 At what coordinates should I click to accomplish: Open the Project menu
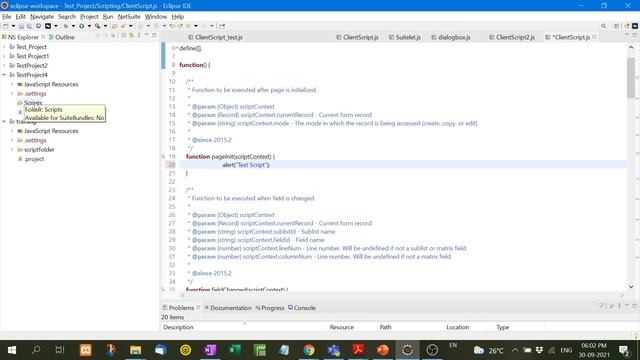[x=89, y=17]
